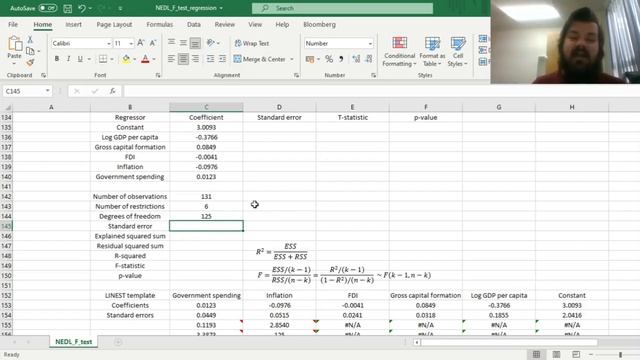Viewport: 640px width, 360px height.
Task: Switch to the Review tab
Action: click(225, 24)
